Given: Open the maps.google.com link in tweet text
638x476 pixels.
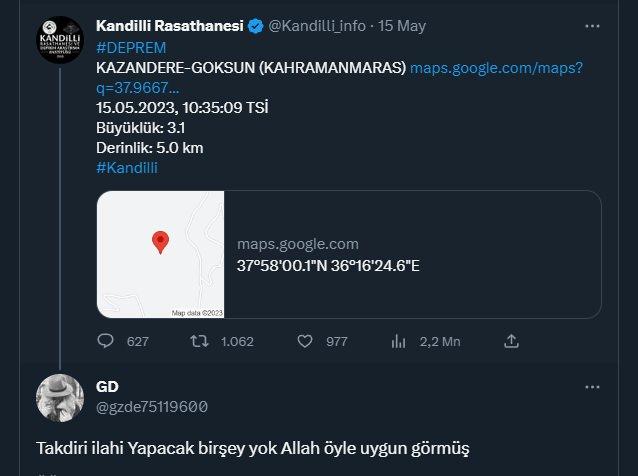Looking at the screenshot, I should [340, 77].
